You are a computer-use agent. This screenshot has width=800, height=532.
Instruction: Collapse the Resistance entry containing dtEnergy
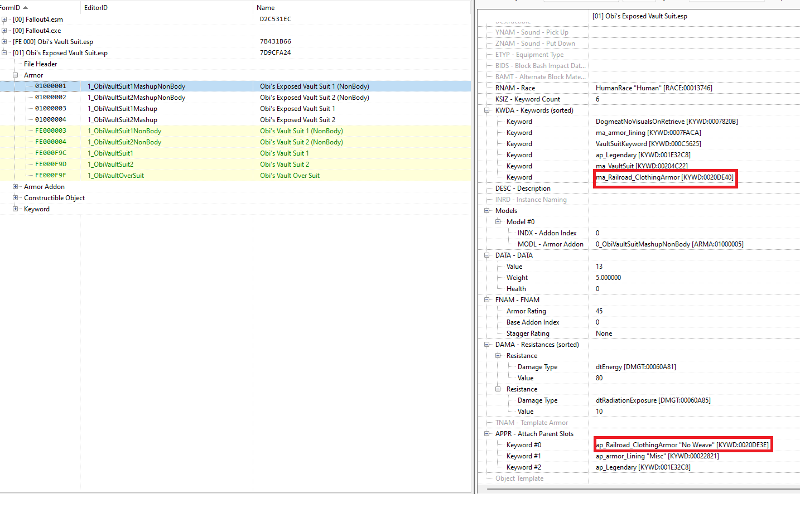pos(498,356)
